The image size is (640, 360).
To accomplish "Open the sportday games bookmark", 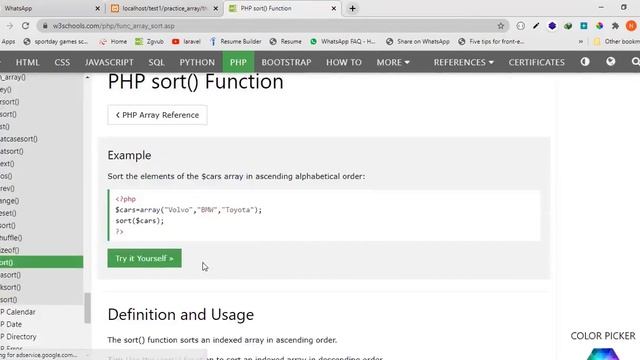I will pos(56,42).
